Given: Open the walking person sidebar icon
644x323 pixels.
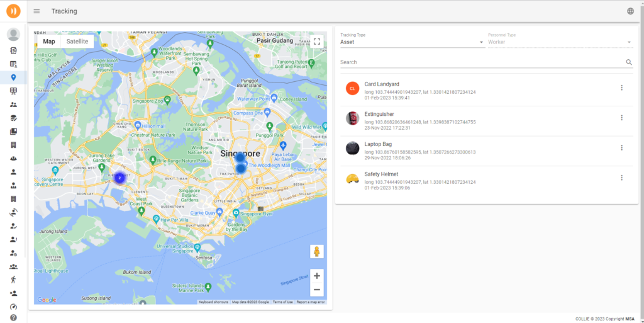Looking at the screenshot, I should point(14,280).
